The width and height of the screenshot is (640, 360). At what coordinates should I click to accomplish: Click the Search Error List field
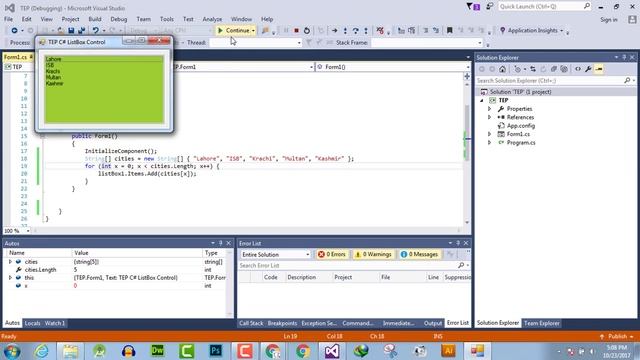(353, 265)
